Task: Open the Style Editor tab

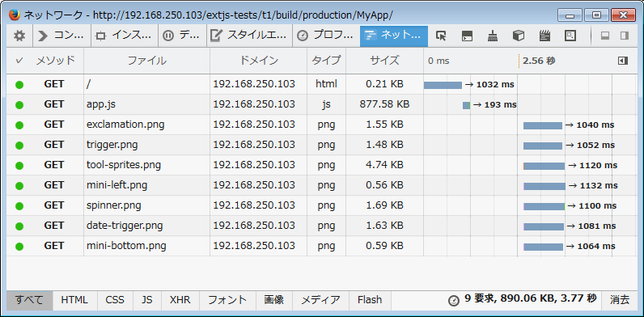Action: (x=248, y=36)
